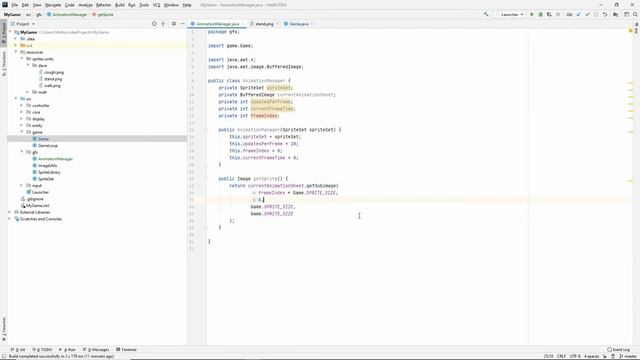Click the Build project hammer icon

click(x=486, y=14)
